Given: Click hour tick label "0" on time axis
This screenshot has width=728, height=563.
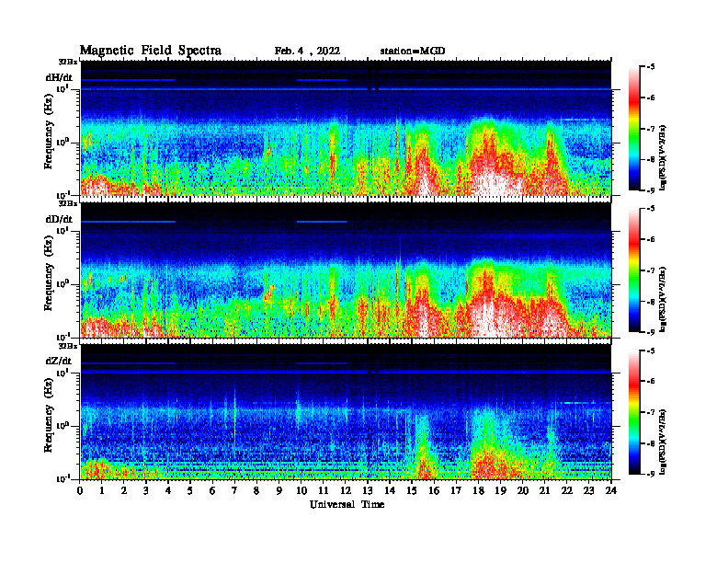Looking at the screenshot, I should [x=80, y=491].
